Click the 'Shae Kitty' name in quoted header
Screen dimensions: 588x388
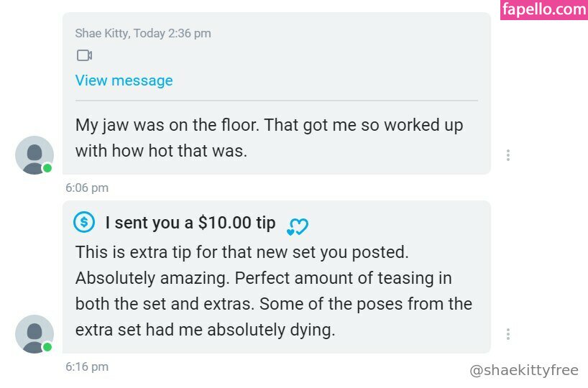tap(101, 33)
